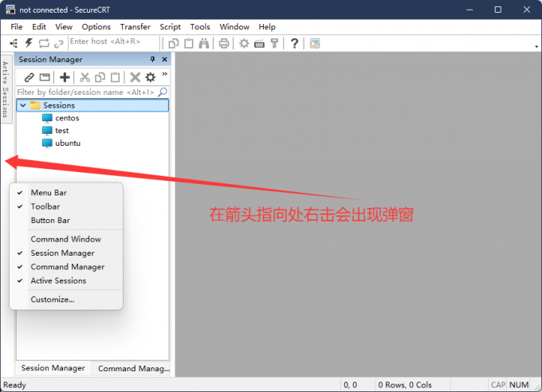The image size is (542, 392).
Task: Open the Help menu
Action: [267, 27]
